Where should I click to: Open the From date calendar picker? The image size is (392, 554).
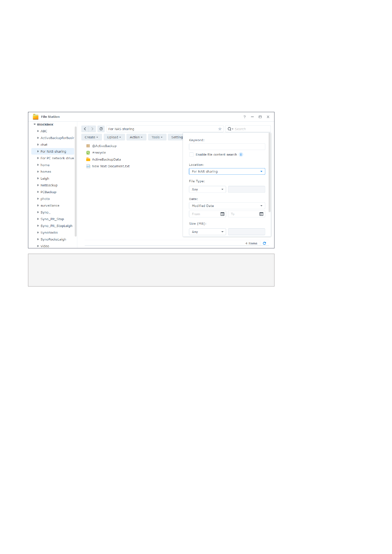222,214
